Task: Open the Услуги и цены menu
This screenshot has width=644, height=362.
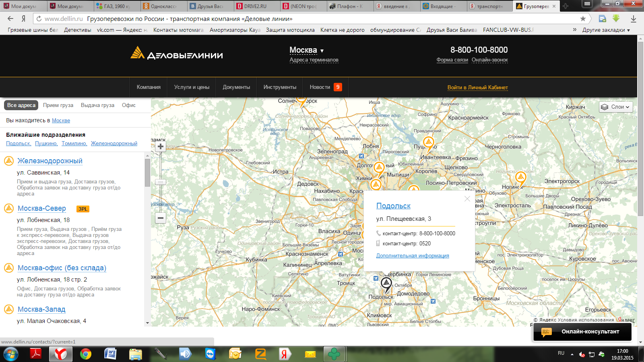Action: (192, 87)
